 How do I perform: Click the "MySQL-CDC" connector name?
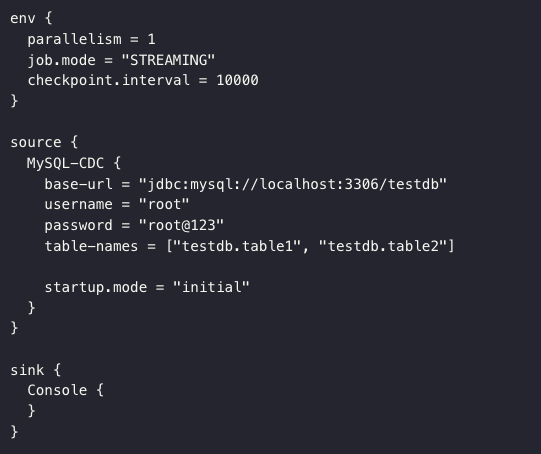[65, 163]
